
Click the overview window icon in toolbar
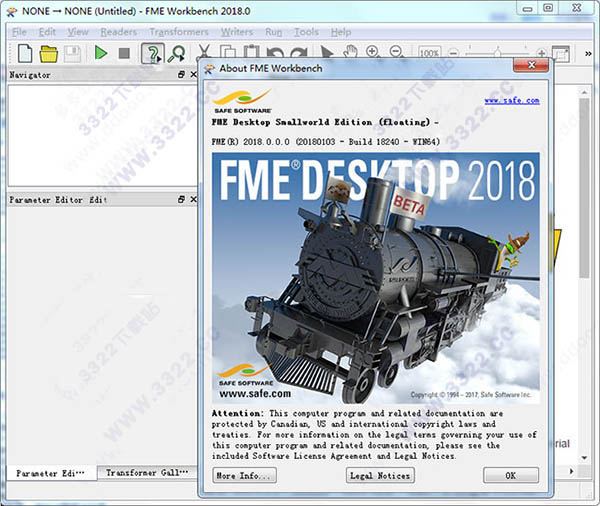[x=561, y=54]
